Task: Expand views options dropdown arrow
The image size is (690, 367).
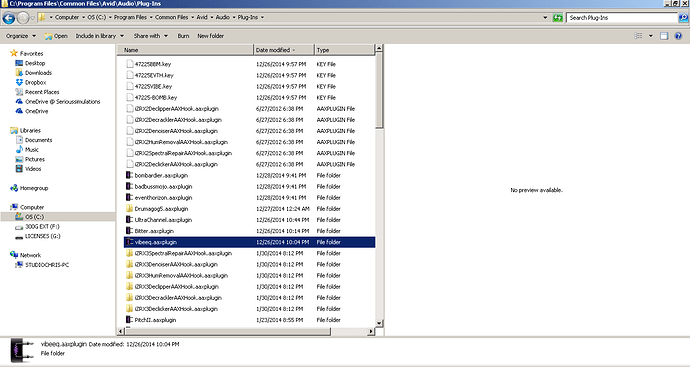Action: coord(650,36)
